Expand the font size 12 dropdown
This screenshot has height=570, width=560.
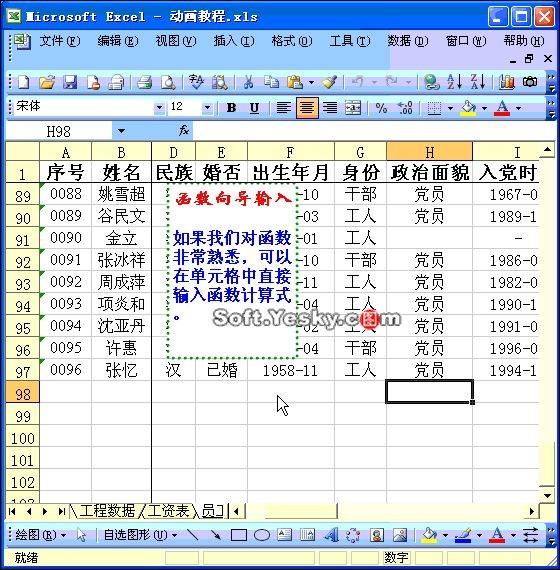207,108
